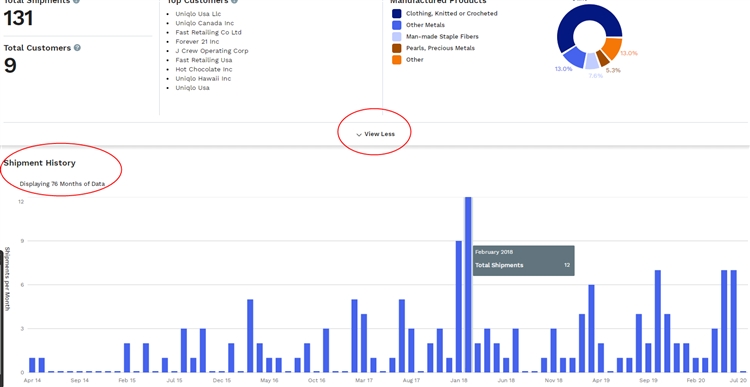Click the total customers value 9
The width and height of the screenshot is (750, 387).
(x=10, y=65)
